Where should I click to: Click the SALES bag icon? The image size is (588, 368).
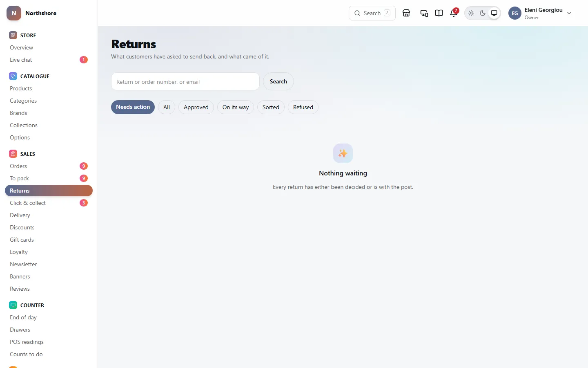coord(13,154)
